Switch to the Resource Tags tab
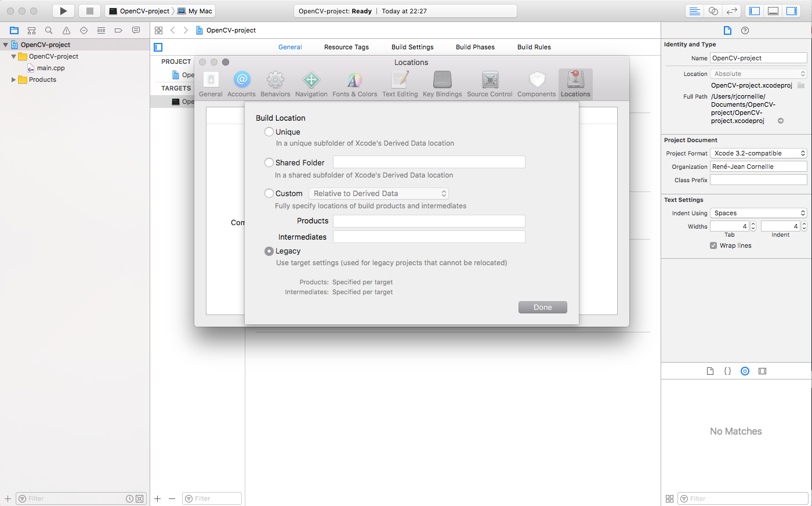This screenshot has height=506, width=812. click(346, 47)
